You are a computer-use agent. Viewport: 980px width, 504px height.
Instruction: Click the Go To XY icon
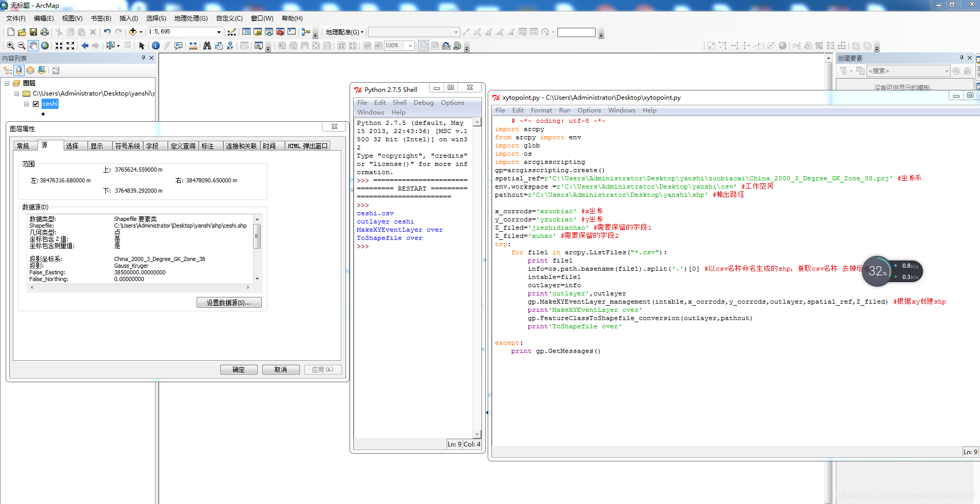230,46
